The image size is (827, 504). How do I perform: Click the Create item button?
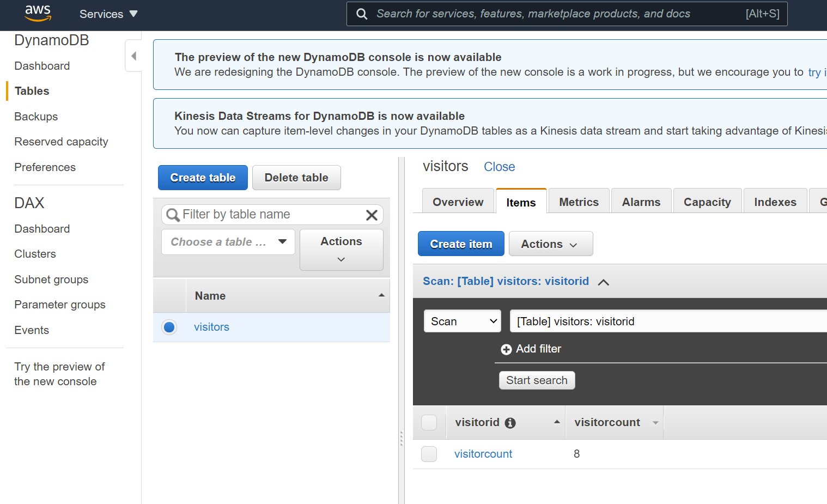461,244
